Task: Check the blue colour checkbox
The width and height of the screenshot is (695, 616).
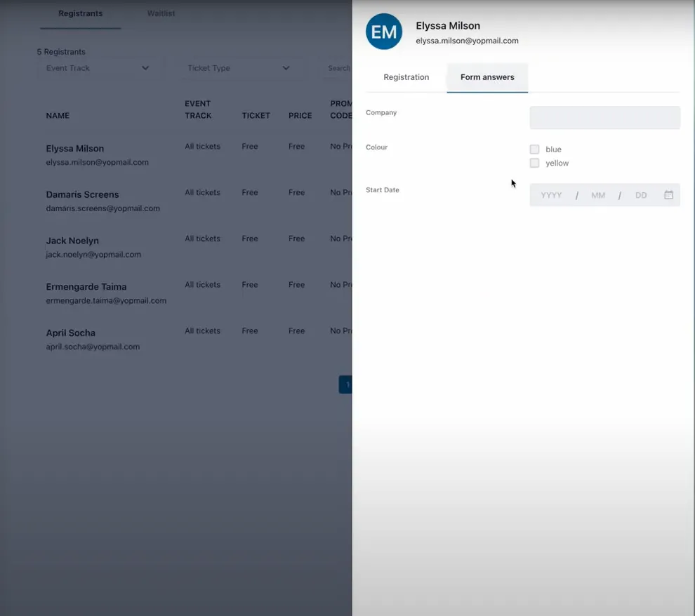Action: pyautogui.click(x=535, y=149)
